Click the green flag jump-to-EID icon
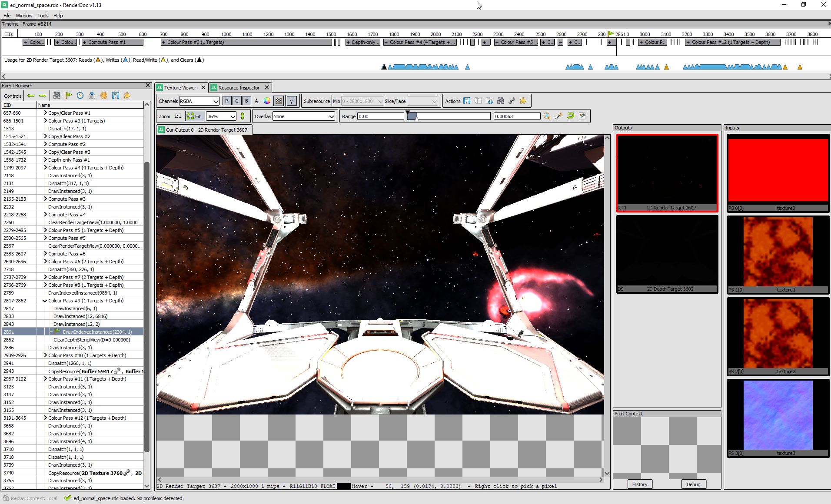This screenshot has height=504, width=831. [69, 96]
